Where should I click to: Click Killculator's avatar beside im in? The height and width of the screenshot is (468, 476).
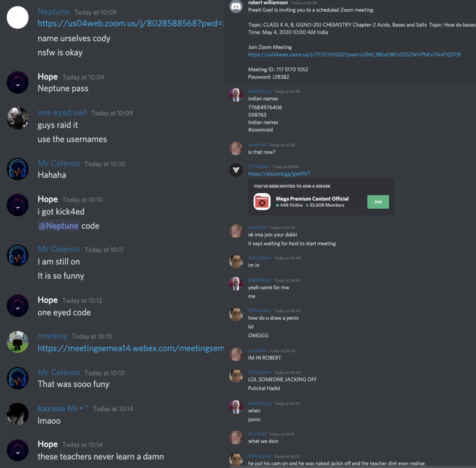[x=236, y=261]
